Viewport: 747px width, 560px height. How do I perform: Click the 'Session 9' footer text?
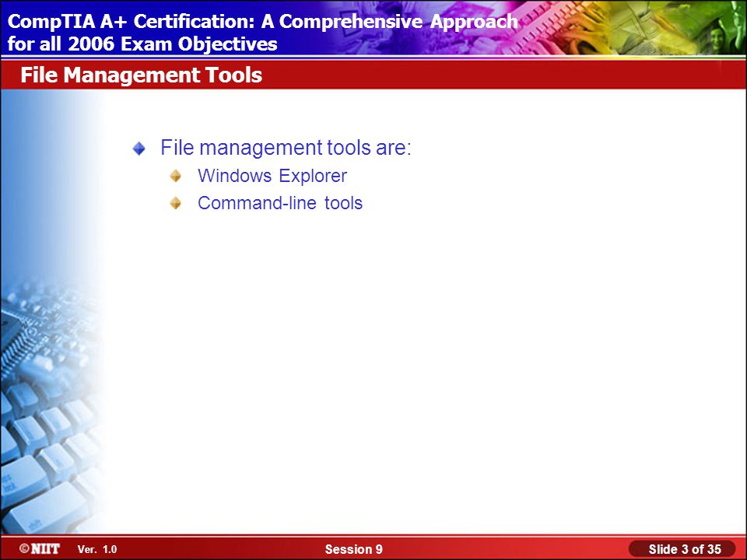pyautogui.click(x=353, y=550)
